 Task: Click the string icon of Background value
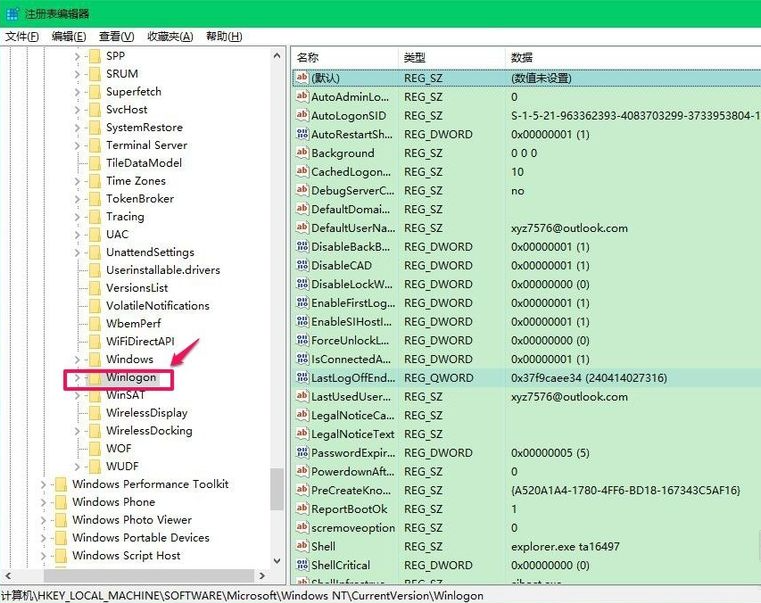click(x=302, y=152)
